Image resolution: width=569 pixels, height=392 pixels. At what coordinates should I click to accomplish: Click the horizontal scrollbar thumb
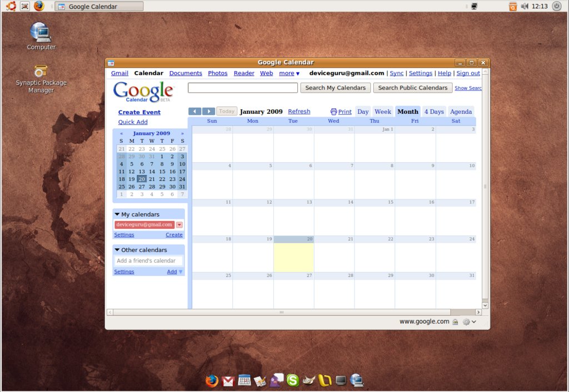tap(282, 312)
